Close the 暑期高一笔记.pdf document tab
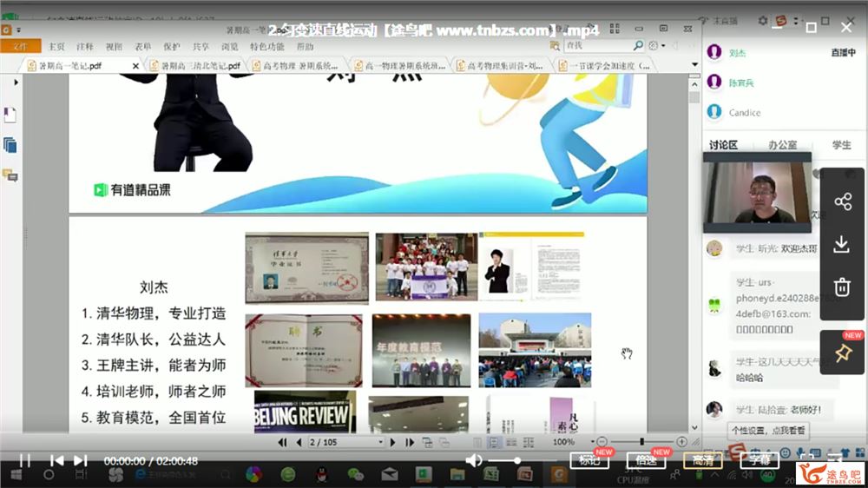 click(135, 66)
